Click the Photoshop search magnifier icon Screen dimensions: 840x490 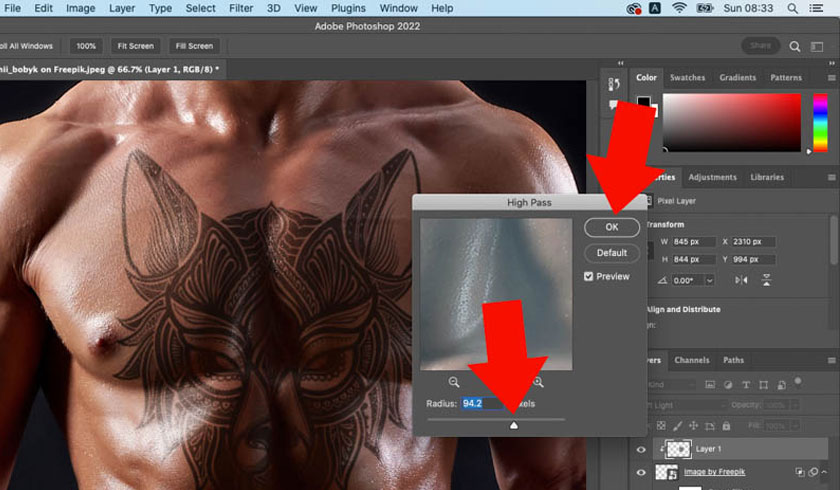[795, 46]
